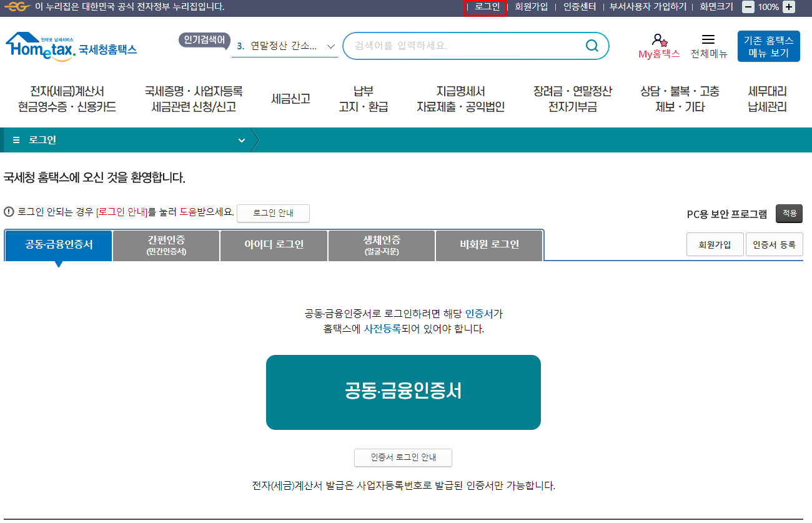Click the hamburger icon on the green breadcrumb bar
Viewport: 812px width, 523px height.
pyautogui.click(x=16, y=140)
